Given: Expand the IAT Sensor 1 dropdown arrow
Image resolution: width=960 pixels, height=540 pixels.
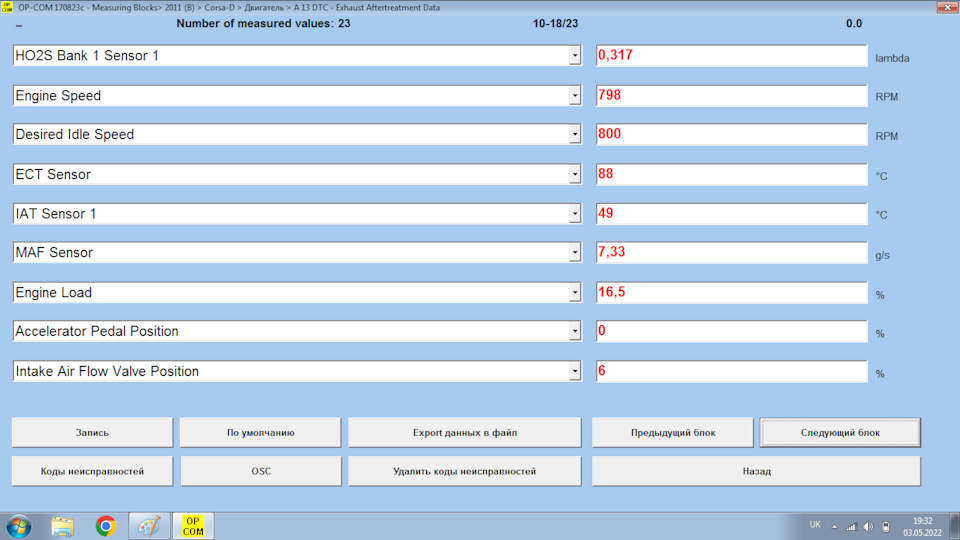Looking at the screenshot, I should pos(574,214).
